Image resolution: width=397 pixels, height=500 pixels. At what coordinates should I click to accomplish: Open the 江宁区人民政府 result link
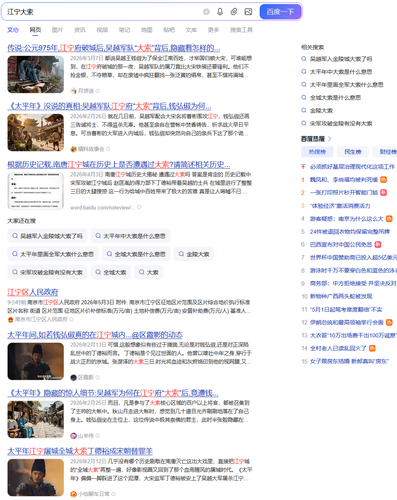click(33, 292)
